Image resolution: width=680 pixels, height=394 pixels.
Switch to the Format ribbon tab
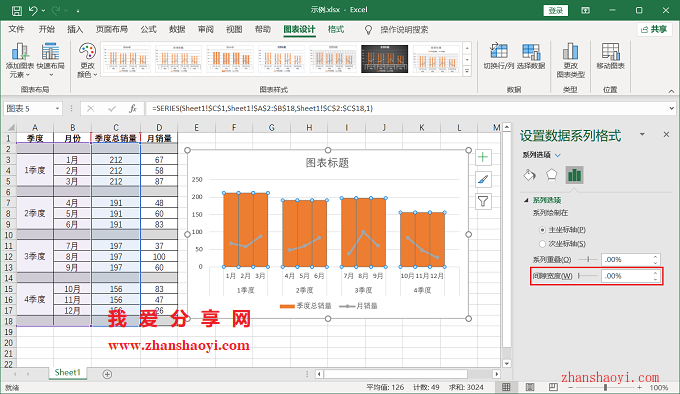336,29
